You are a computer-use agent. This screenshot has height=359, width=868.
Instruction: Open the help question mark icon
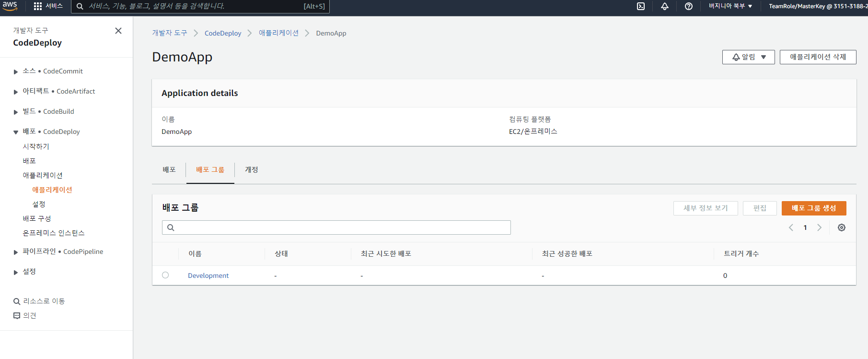click(x=689, y=6)
